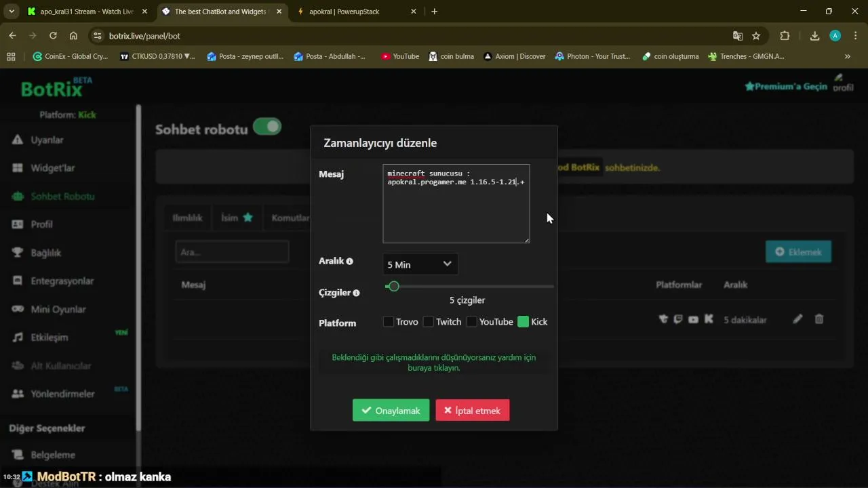Click in the Mesaj text area

[456, 203]
